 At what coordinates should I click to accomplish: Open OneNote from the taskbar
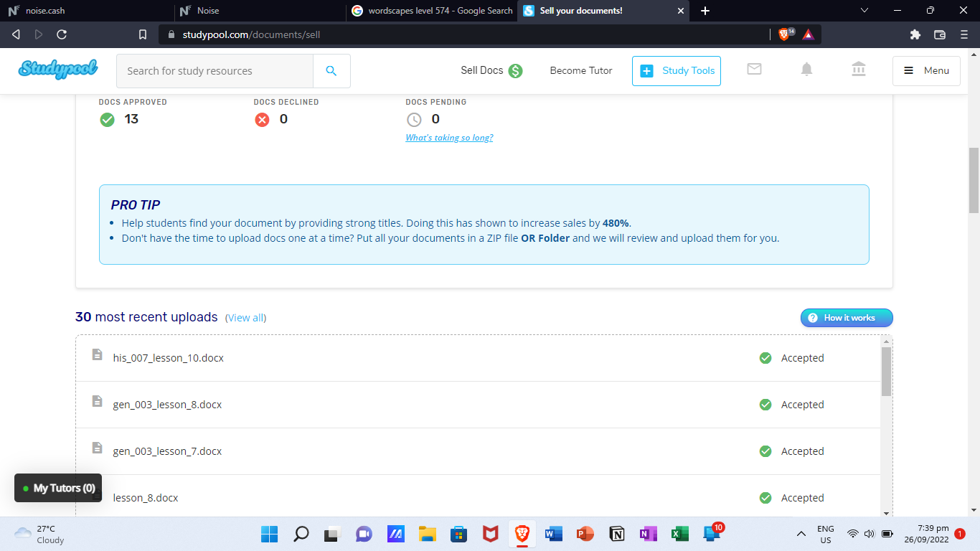649,534
